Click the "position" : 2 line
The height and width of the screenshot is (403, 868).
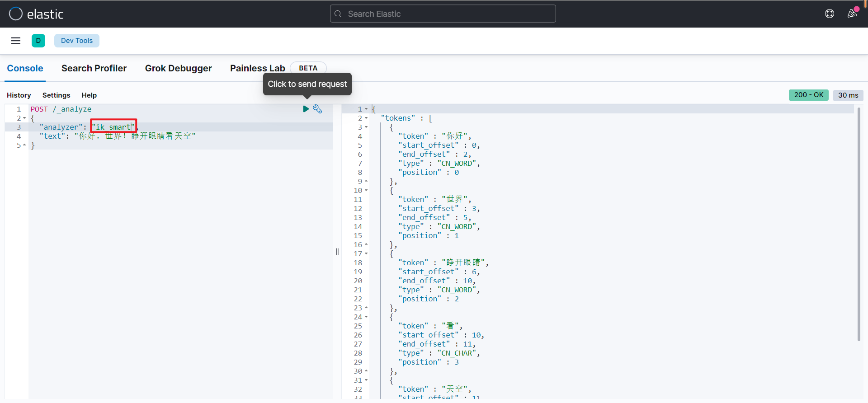tap(429, 299)
